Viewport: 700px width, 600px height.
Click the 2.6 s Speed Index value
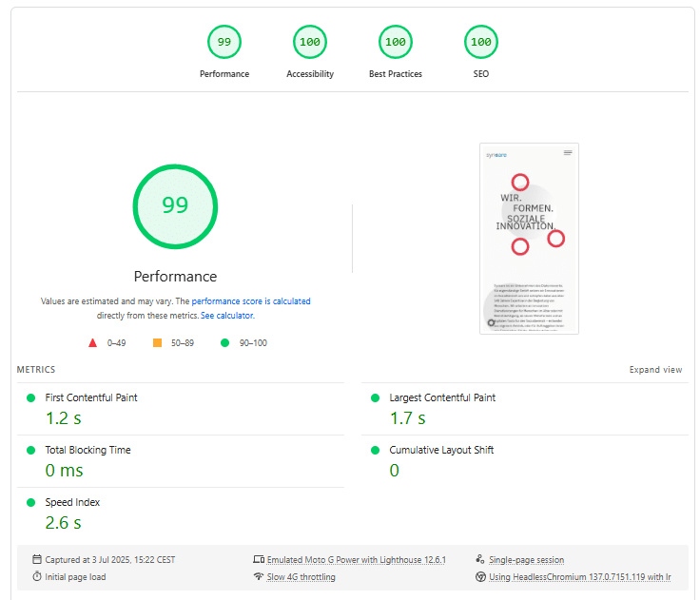[64, 523]
